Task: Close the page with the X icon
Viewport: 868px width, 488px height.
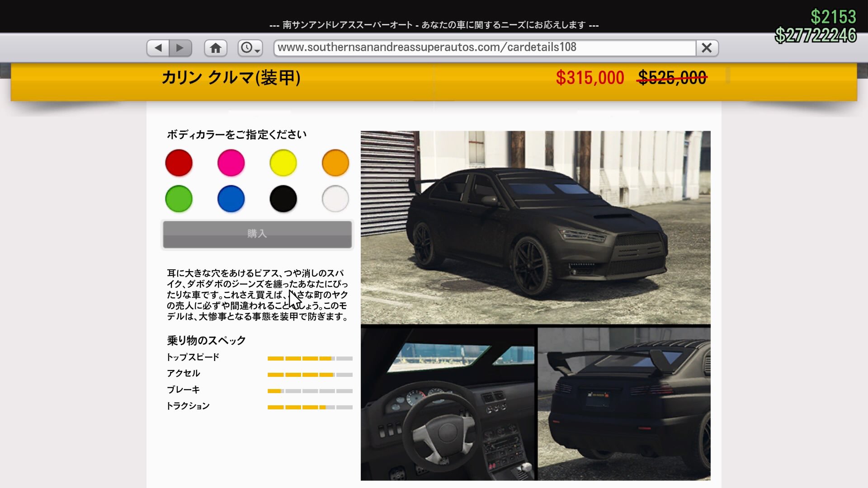Action: (x=707, y=47)
